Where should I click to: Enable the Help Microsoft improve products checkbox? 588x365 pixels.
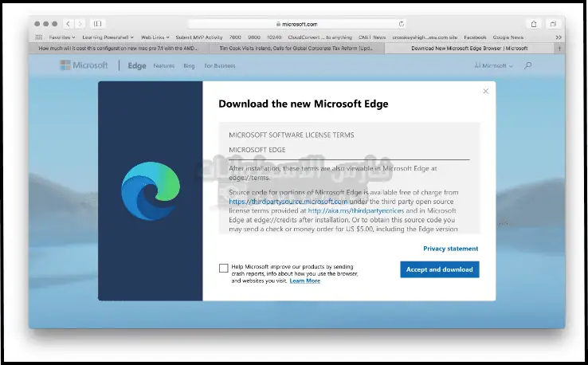point(223,268)
